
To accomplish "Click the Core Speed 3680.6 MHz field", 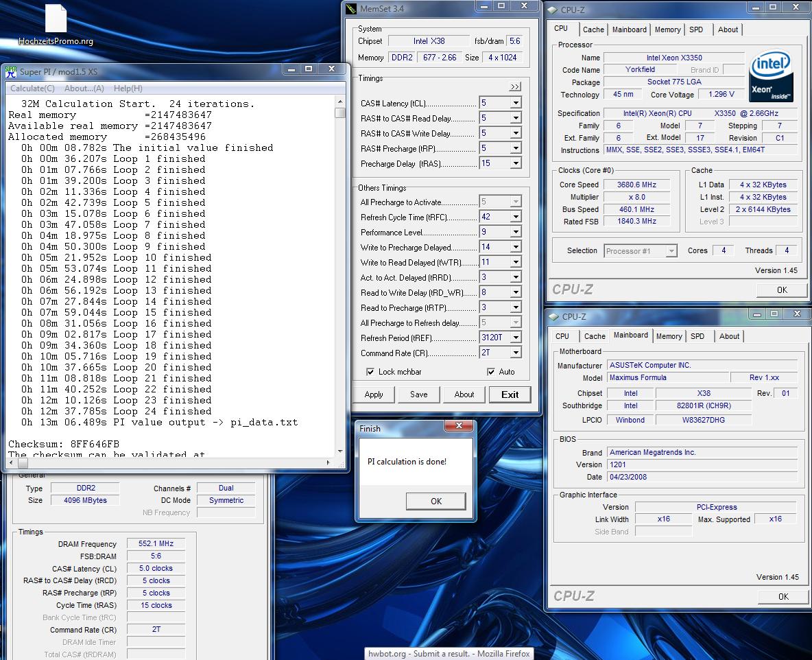I will [636, 185].
